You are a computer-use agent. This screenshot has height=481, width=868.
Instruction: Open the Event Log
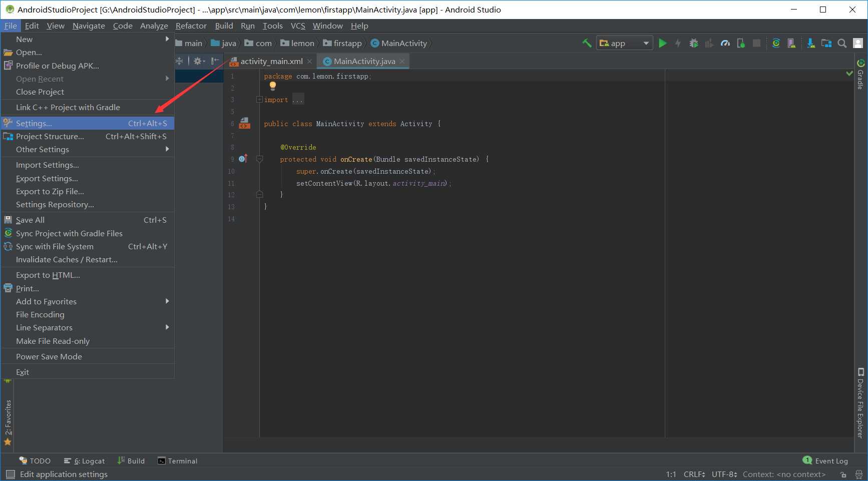click(x=825, y=460)
